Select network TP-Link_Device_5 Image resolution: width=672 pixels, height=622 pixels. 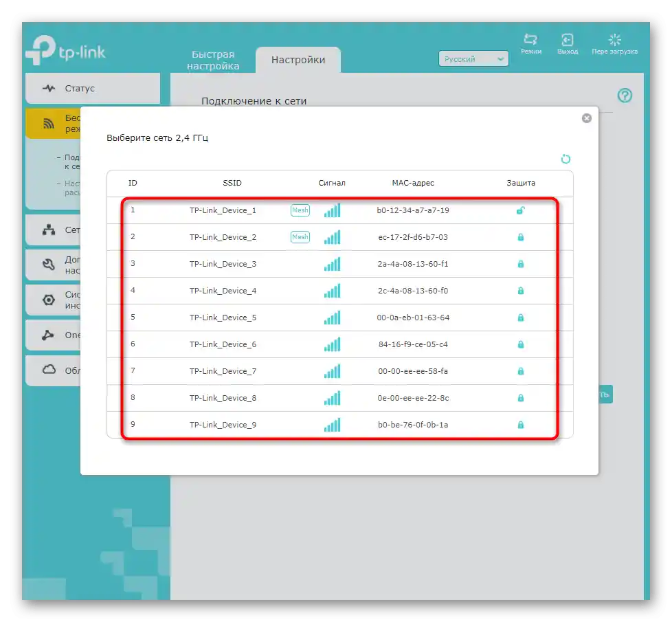pyautogui.click(x=340, y=318)
